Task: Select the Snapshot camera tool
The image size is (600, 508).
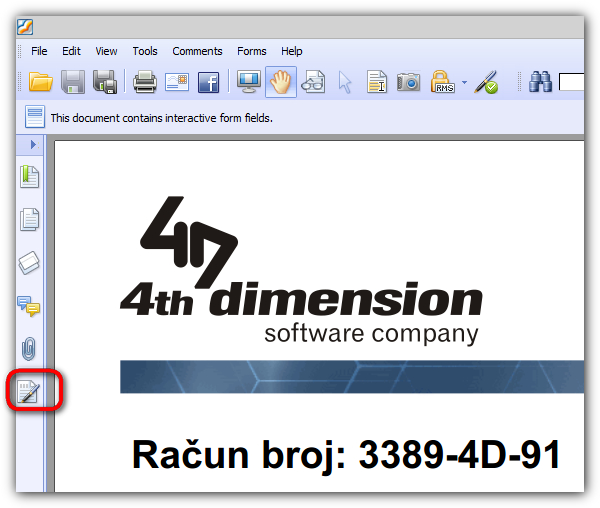Action: (408, 82)
